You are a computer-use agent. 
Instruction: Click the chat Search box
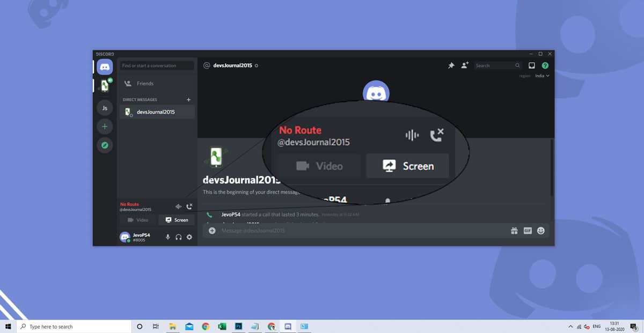point(498,65)
